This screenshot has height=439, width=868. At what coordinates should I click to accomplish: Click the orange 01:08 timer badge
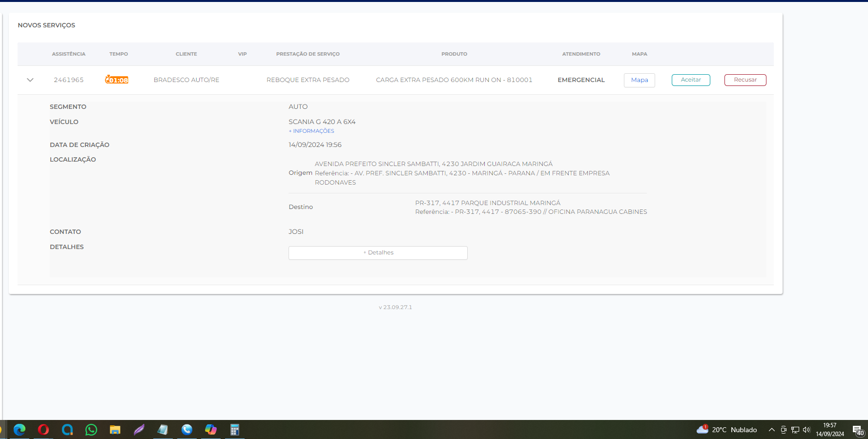click(117, 80)
